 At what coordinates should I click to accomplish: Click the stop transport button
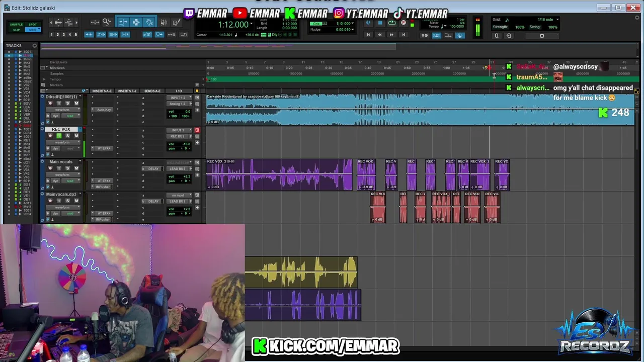[x=380, y=23]
